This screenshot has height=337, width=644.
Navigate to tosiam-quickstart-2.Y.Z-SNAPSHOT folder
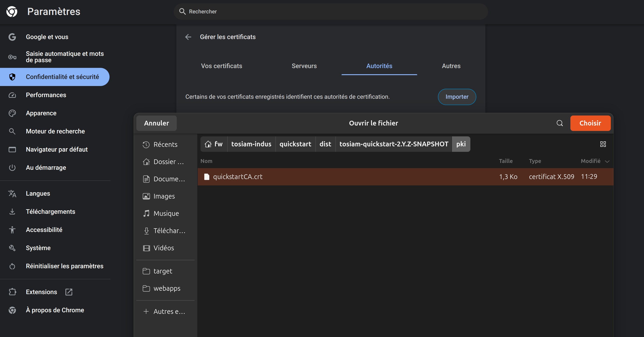(394, 144)
